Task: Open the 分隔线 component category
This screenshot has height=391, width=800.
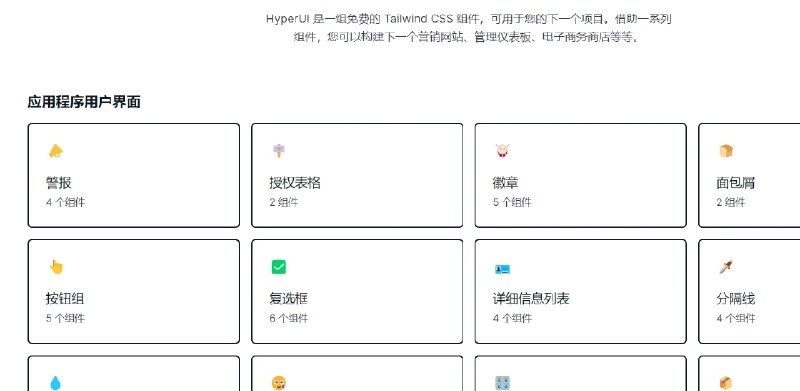Action: 749,291
